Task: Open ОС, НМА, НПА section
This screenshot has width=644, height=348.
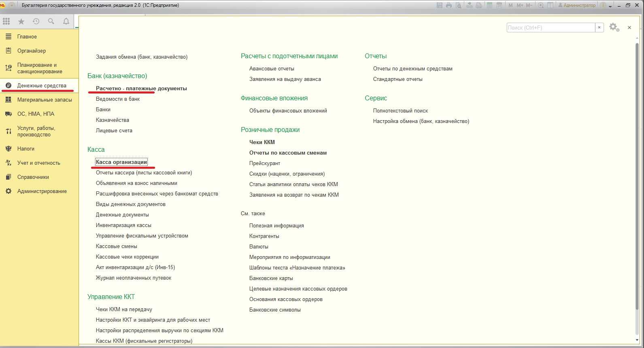Action: coord(39,114)
